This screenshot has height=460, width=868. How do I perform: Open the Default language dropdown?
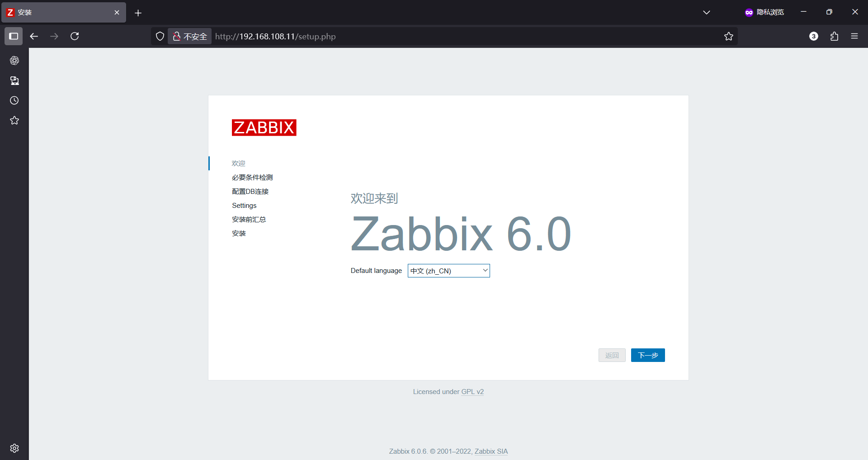coord(448,271)
